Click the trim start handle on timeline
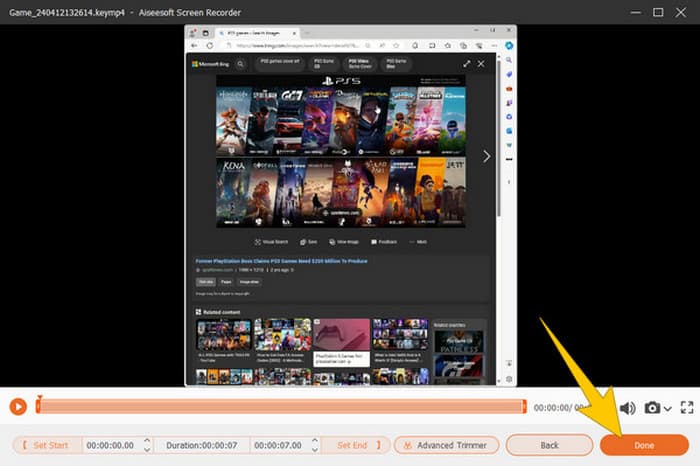Viewport: 700px width, 466px height. pos(38,405)
